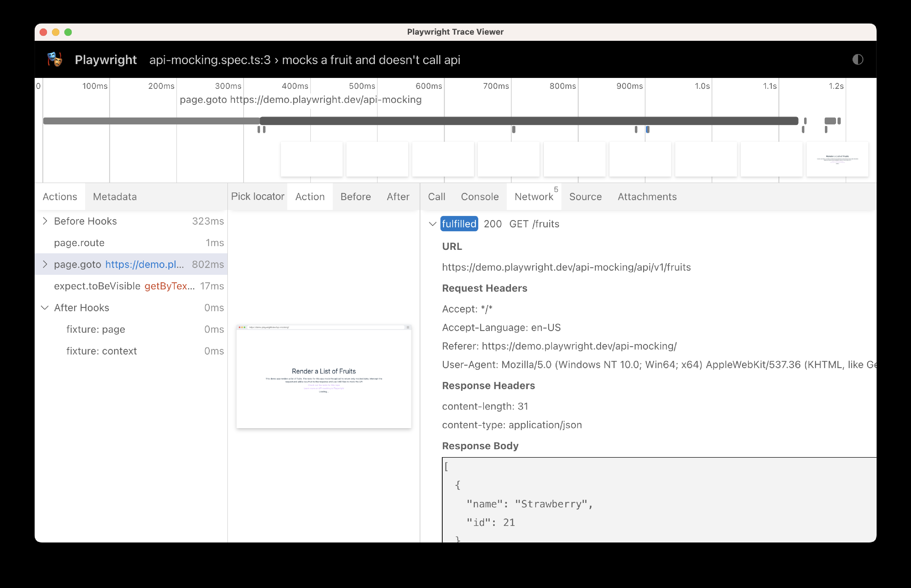The width and height of the screenshot is (911, 588).
Task: Switch to the Actions tab
Action: point(60,197)
